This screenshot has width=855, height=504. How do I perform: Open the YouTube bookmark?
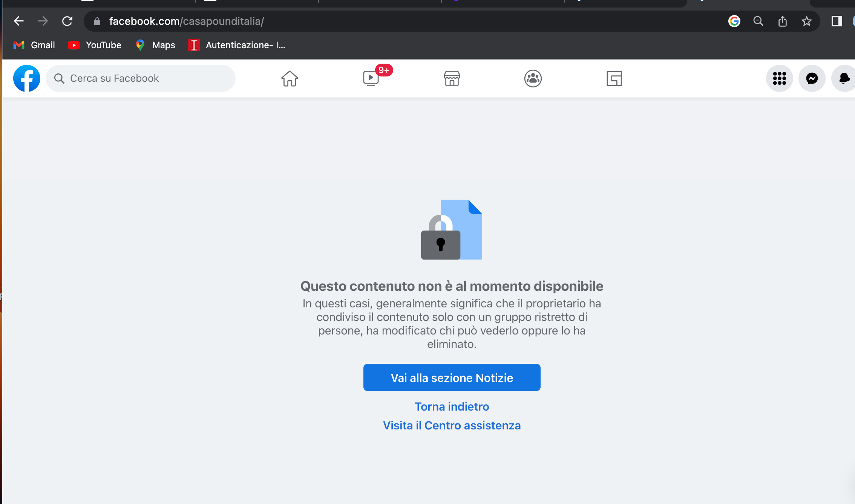coord(95,45)
